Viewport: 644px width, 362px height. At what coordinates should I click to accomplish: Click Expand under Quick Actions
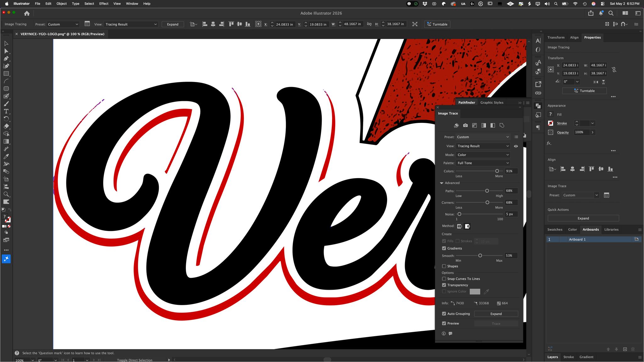coord(583,218)
